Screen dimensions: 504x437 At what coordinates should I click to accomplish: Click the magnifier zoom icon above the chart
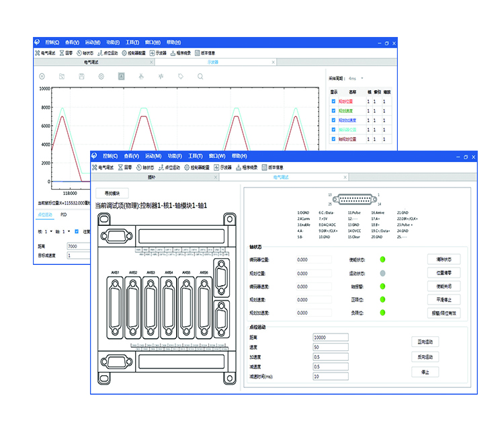200,77
